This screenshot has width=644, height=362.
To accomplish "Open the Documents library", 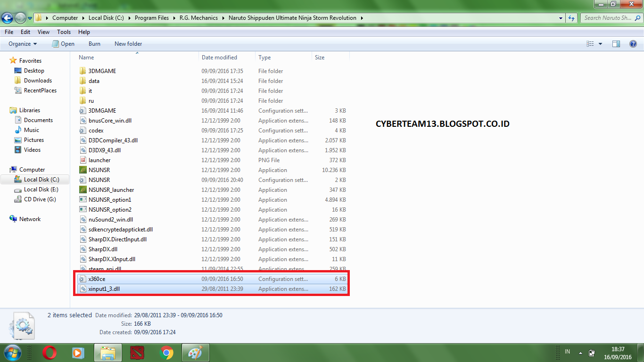I will pyautogui.click(x=38, y=120).
